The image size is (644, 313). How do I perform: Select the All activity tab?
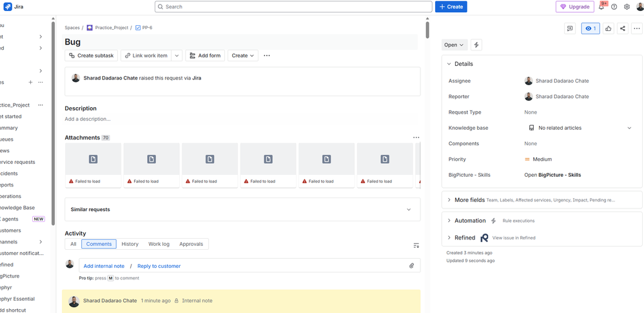click(73, 244)
